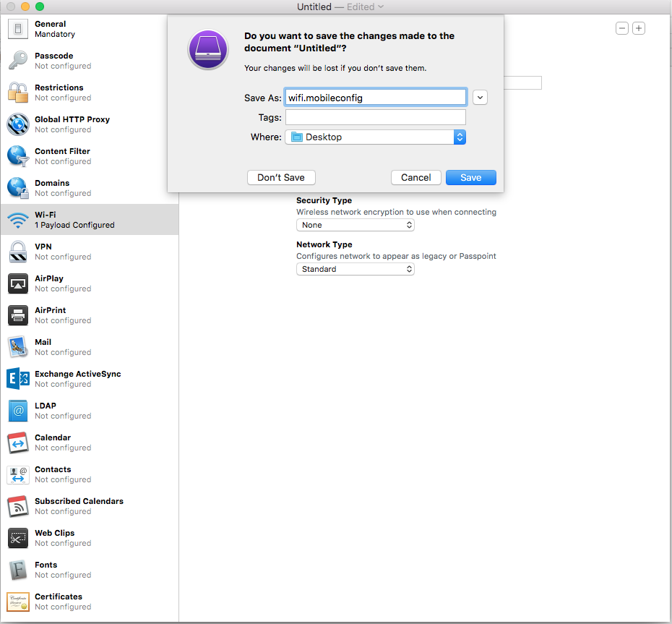672x624 pixels.
Task: Select the Restrictions padlock icon
Action: point(18,93)
